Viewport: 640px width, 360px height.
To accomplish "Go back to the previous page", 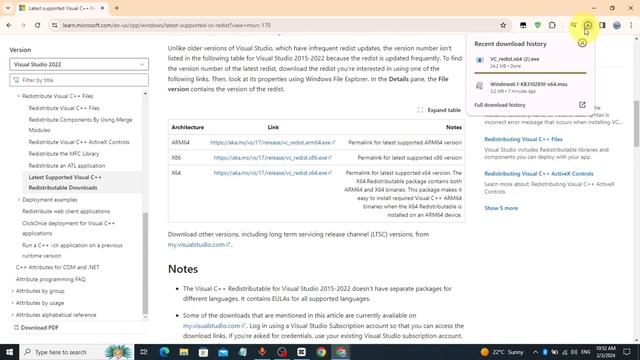I will click(9, 25).
